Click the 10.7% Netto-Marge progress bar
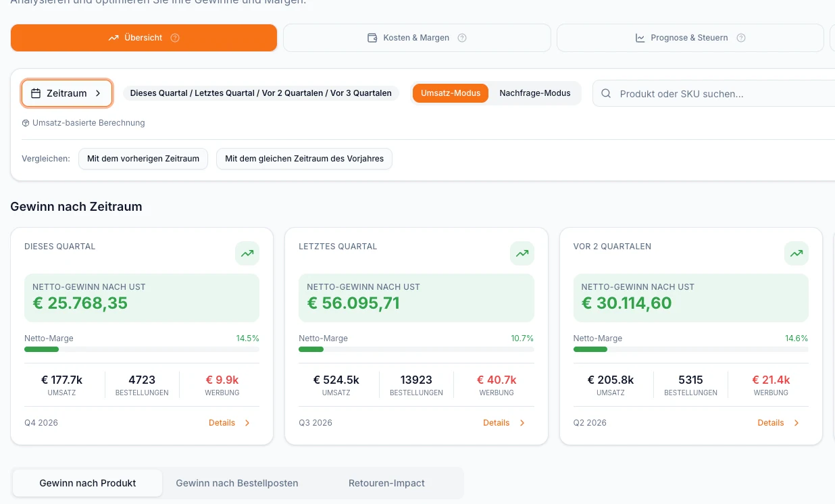This screenshot has width=835, height=504. coord(416,349)
